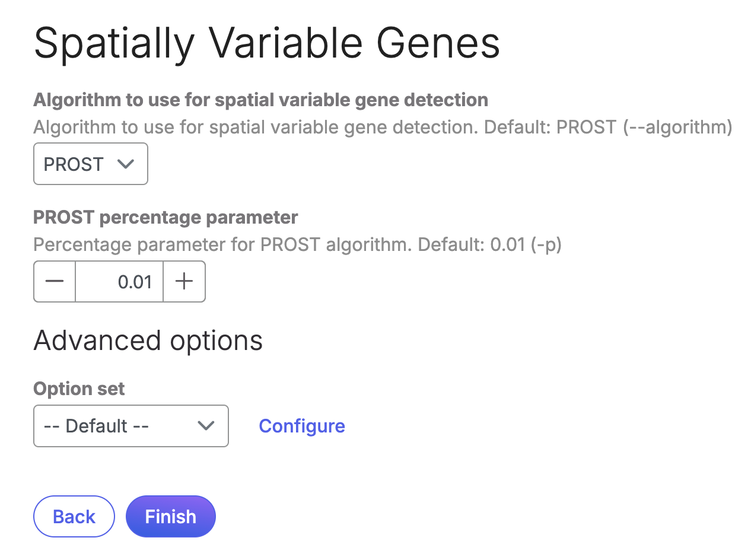Click the 'Advanced options' section heading
751x560 pixels.
click(x=148, y=341)
